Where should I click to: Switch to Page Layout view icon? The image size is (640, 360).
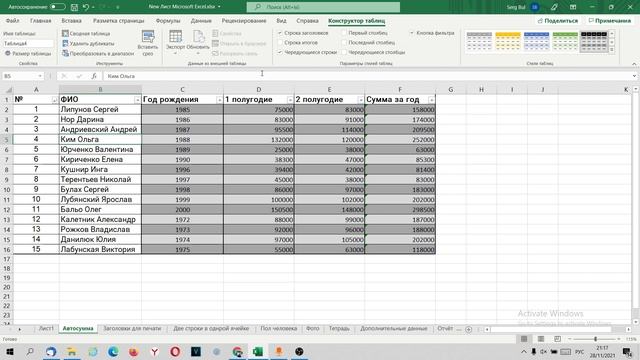(x=541, y=339)
